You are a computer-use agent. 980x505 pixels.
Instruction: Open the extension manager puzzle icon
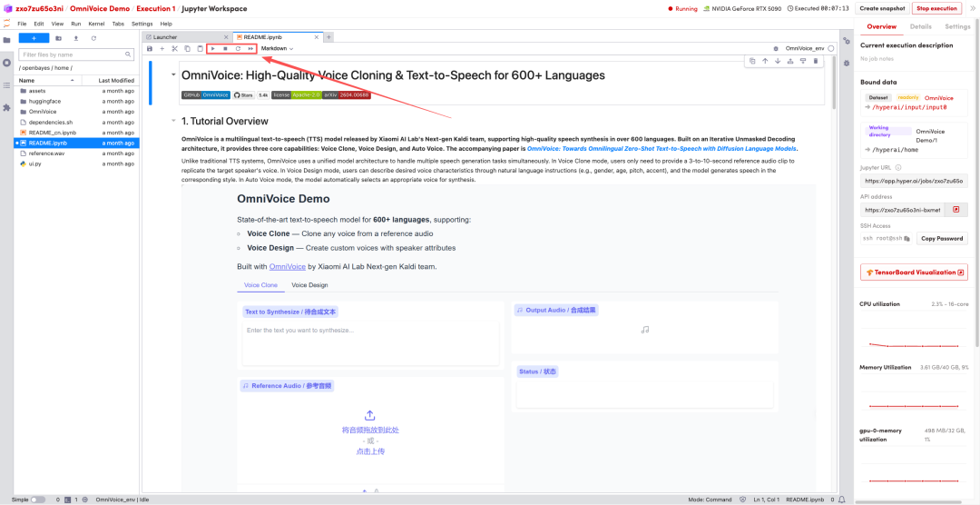coord(7,108)
